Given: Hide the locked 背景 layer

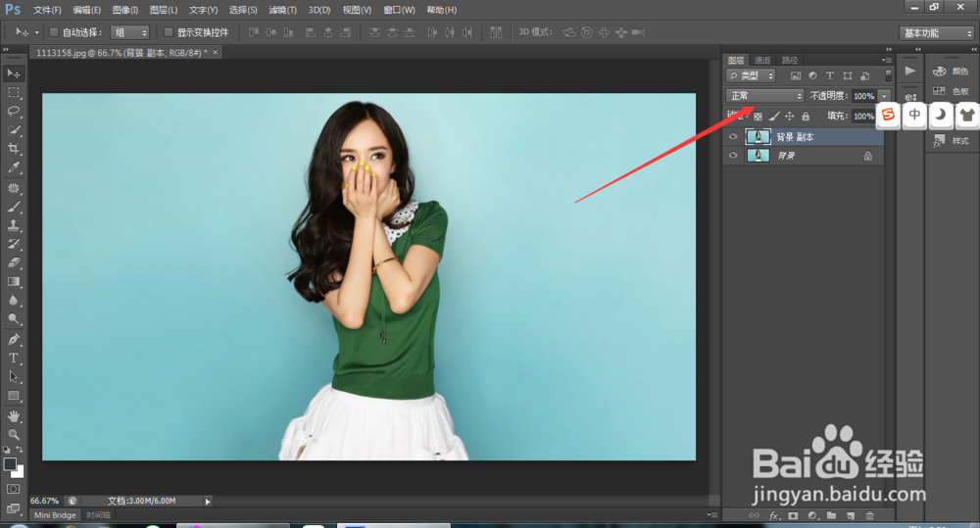Looking at the screenshot, I should [x=733, y=156].
